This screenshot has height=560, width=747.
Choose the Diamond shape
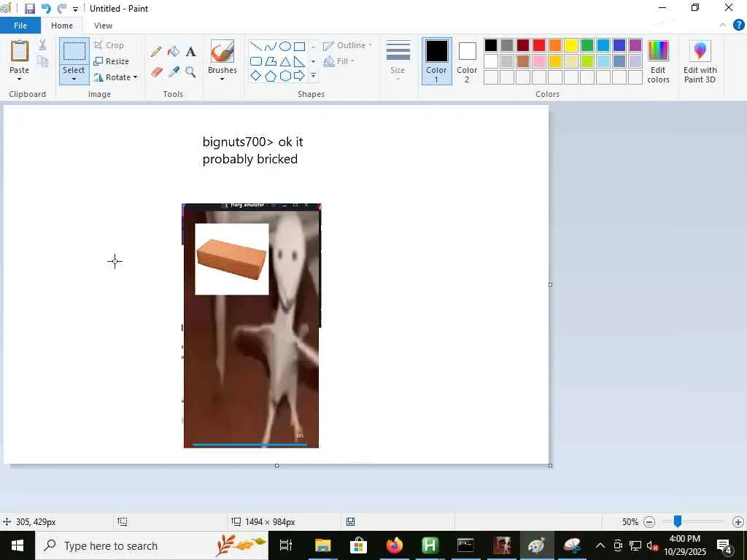point(256,76)
